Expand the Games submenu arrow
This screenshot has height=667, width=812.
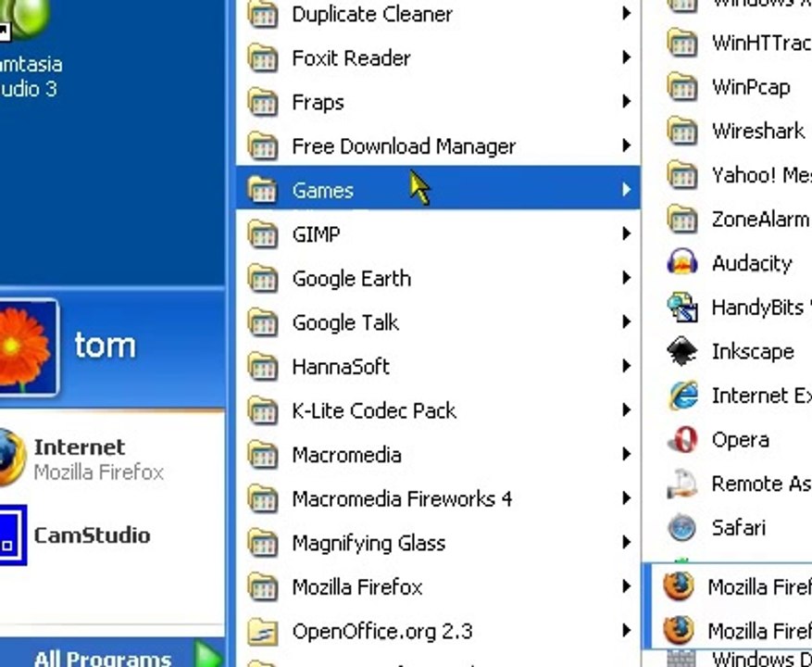click(626, 189)
